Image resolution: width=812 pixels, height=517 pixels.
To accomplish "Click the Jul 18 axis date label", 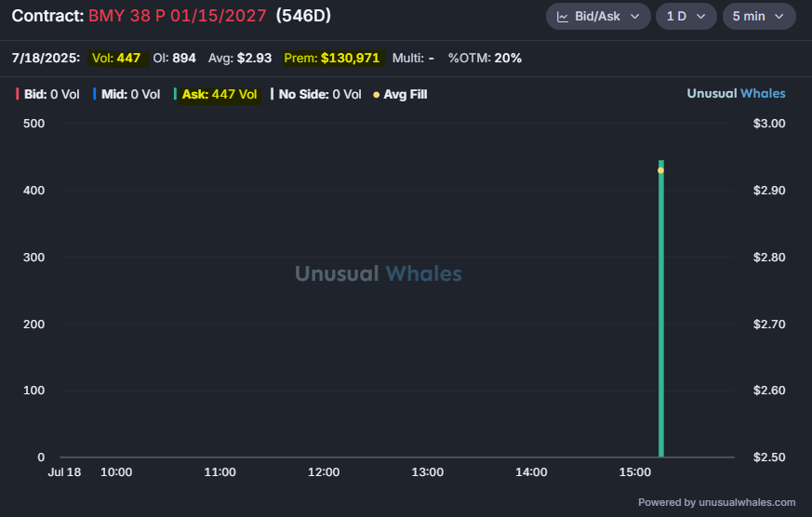I will tap(64, 472).
